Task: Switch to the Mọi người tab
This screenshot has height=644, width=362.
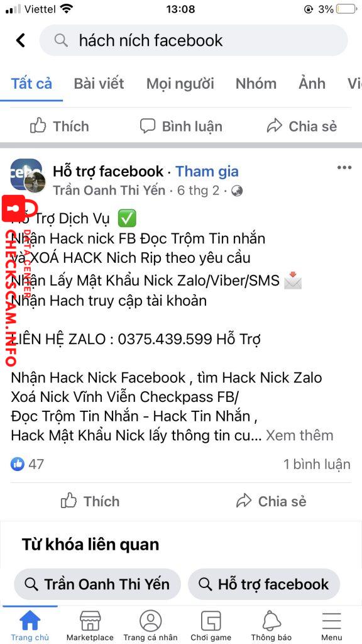Action: (x=180, y=84)
